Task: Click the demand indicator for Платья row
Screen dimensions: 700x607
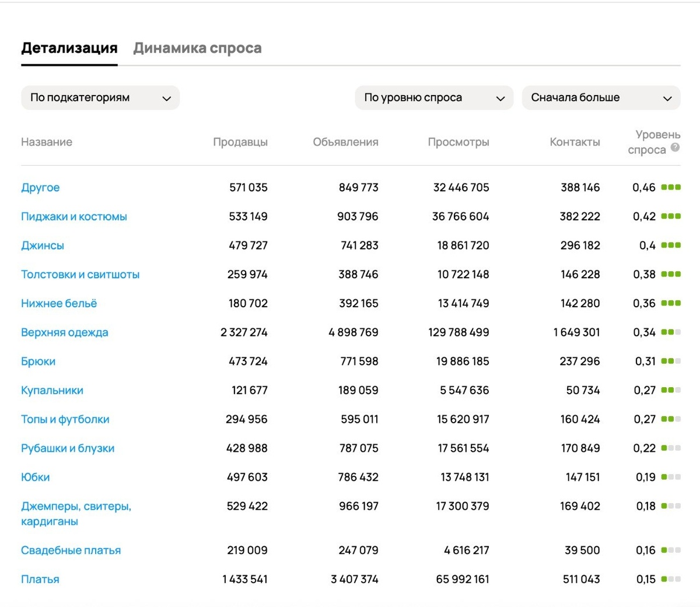Action: (x=671, y=579)
